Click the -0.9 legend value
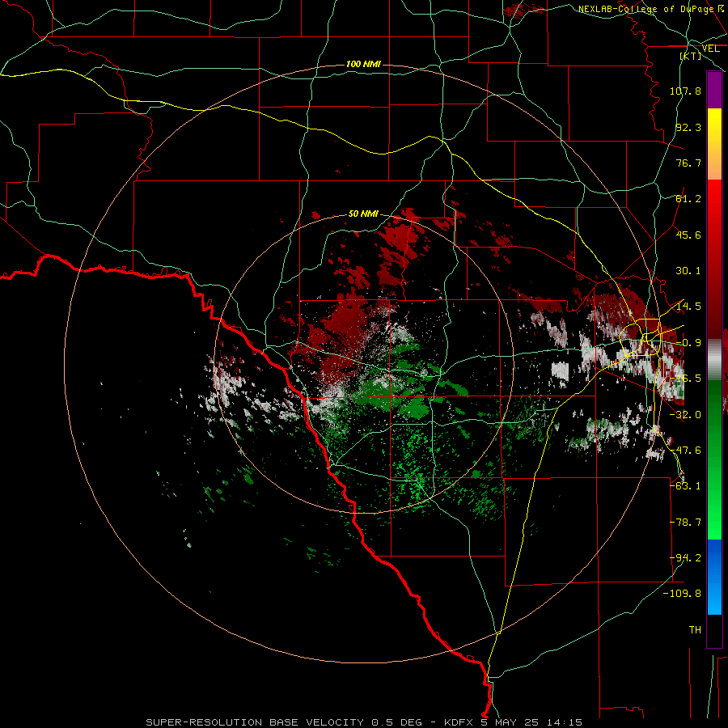The width and height of the screenshot is (728, 728). 688,343
